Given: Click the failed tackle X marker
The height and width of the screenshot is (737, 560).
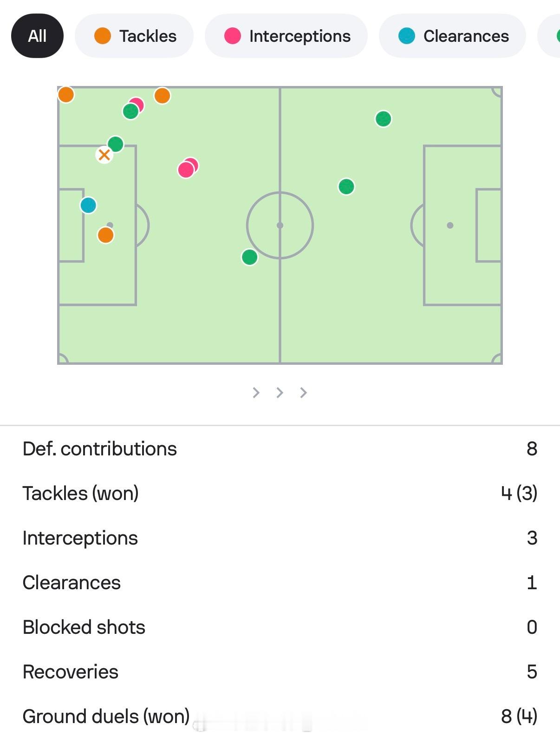Looking at the screenshot, I should 104,155.
